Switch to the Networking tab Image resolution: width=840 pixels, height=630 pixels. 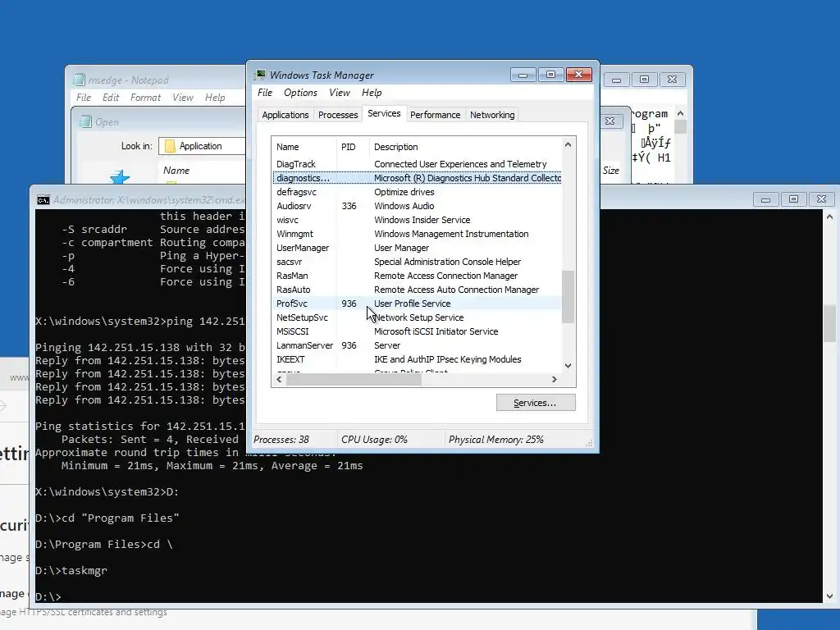tap(492, 115)
